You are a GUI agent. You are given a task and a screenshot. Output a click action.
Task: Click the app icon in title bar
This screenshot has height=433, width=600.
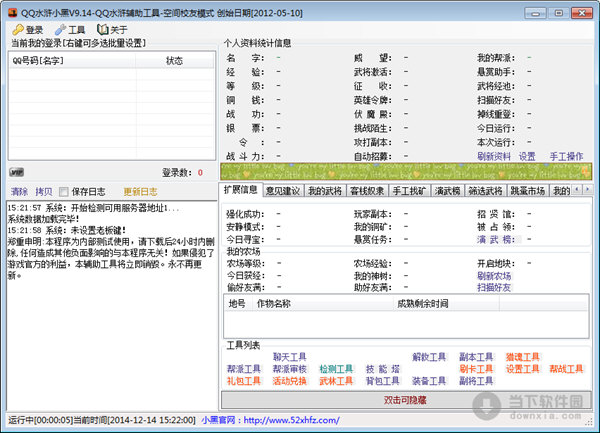(13, 13)
